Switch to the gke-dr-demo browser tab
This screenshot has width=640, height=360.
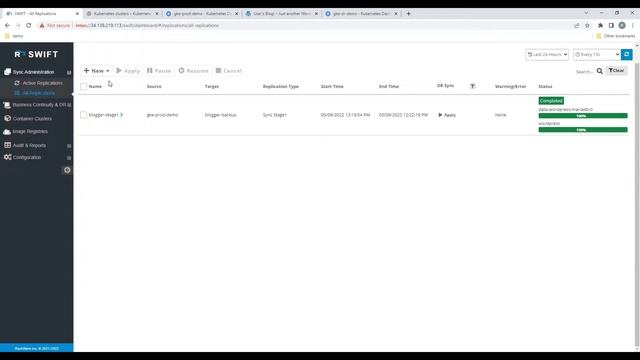[x=361, y=13]
